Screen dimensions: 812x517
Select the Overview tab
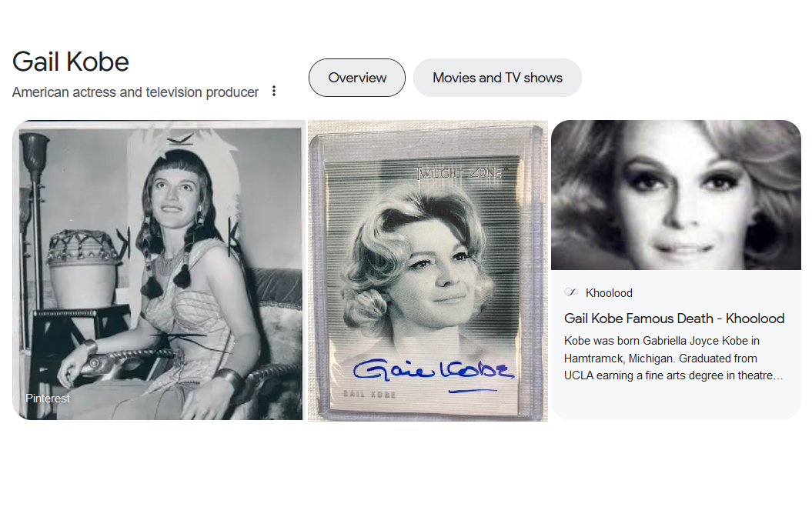(x=357, y=78)
